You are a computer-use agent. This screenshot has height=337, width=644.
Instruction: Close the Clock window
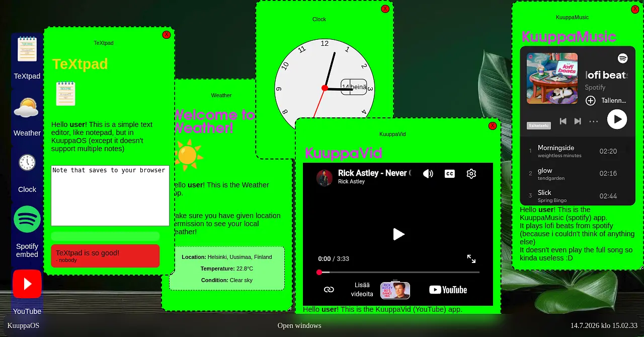click(x=385, y=9)
